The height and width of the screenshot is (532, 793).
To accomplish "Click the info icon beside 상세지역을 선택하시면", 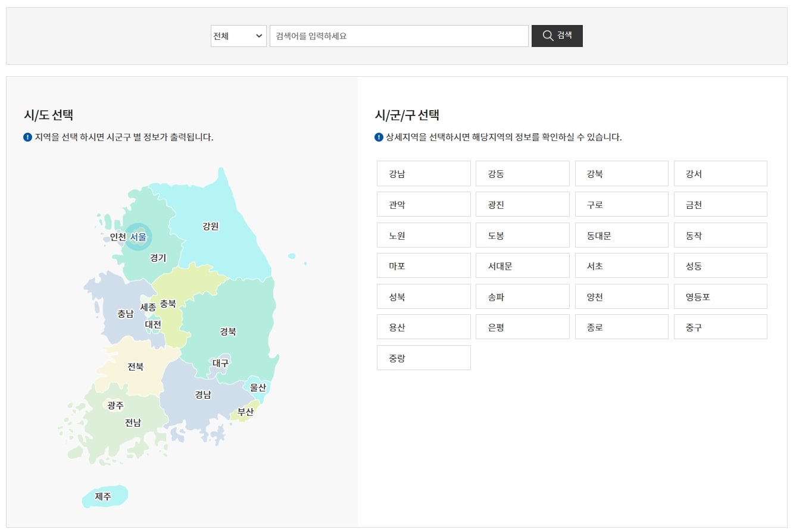I will pos(379,137).
